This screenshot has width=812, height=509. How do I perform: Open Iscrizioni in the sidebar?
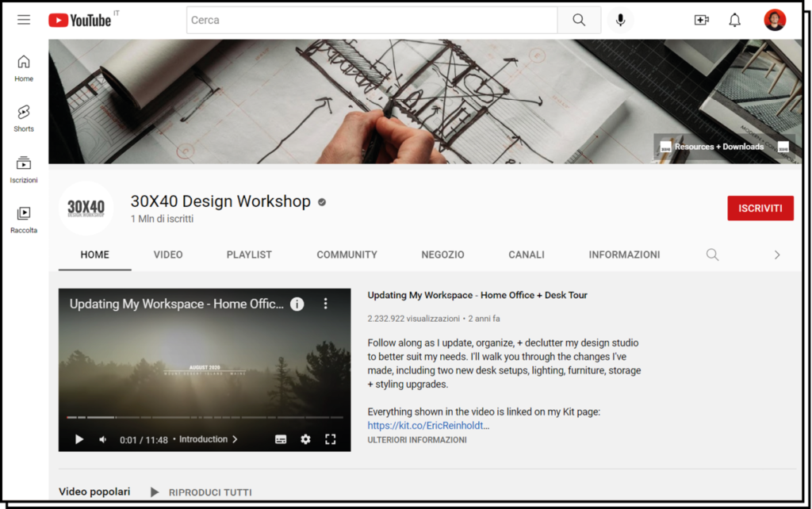click(24, 169)
